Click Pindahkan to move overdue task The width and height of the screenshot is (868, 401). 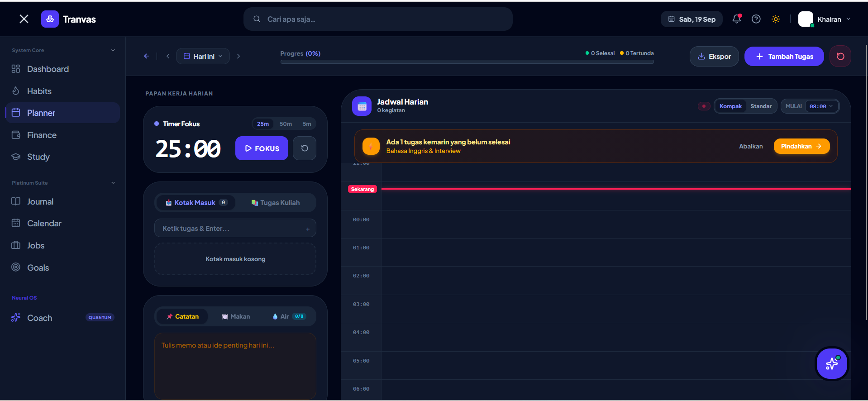point(801,146)
